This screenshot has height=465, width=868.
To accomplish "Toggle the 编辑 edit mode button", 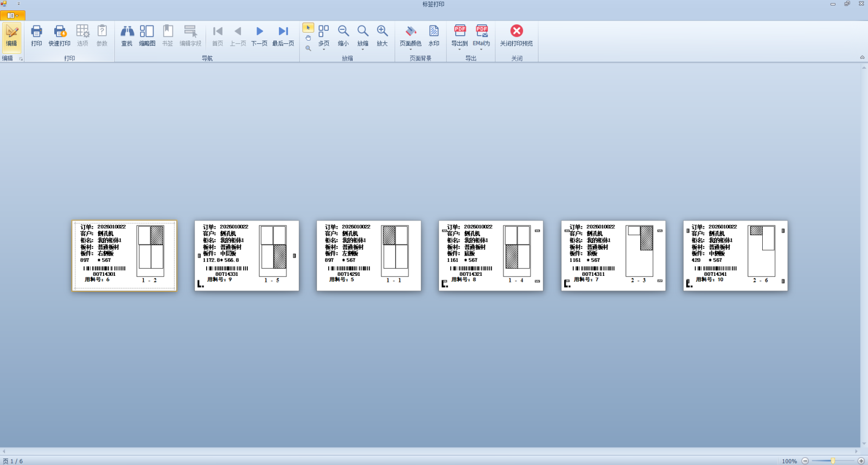I will (x=11, y=36).
